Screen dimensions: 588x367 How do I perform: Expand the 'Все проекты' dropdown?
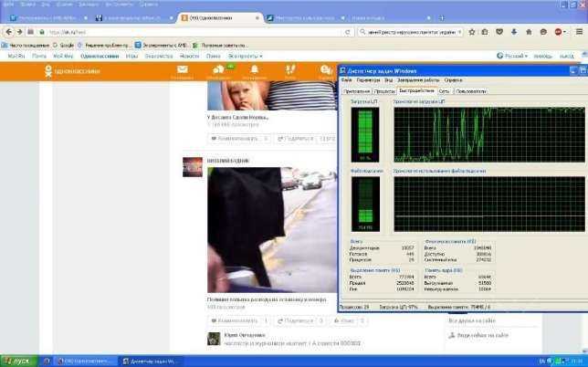(x=246, y=57)
